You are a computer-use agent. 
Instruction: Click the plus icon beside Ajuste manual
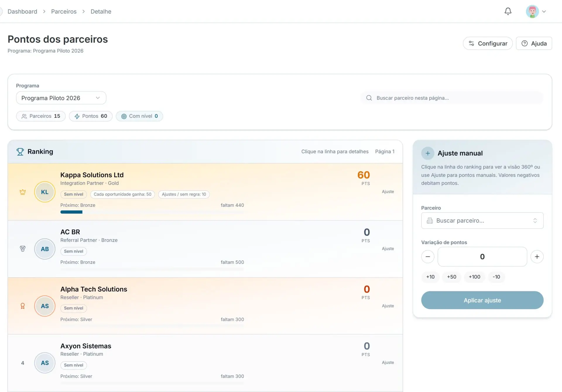tap(428, 153)
